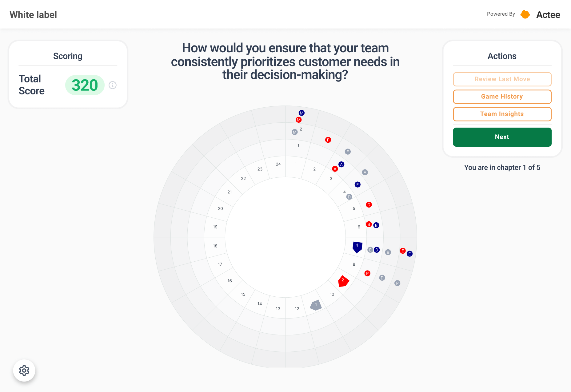This screenshot has height=392, width=571.
Task: Select the red pentagon token numbered 2
Action: [x=343, y=281]
